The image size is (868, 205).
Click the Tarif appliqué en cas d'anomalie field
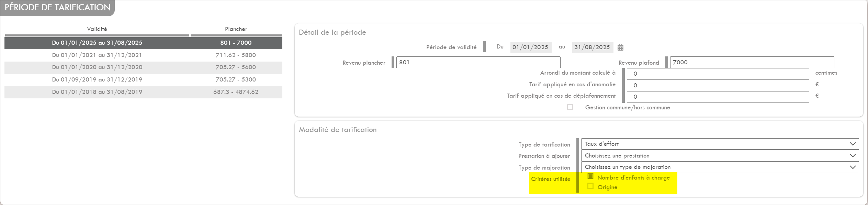pos(718,85)
